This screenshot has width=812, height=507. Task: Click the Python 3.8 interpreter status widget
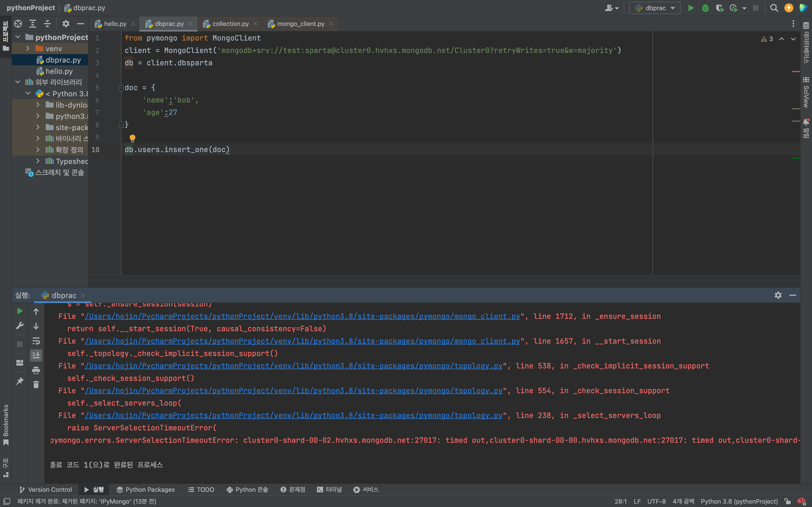point(739,501)
